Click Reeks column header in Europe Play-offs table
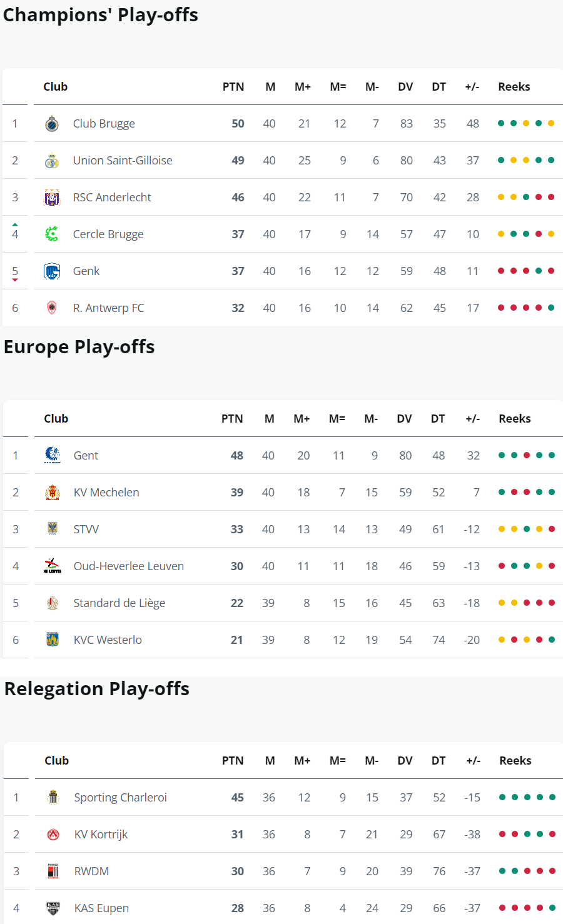The image size is (563, 924). [x=515, y=419]
